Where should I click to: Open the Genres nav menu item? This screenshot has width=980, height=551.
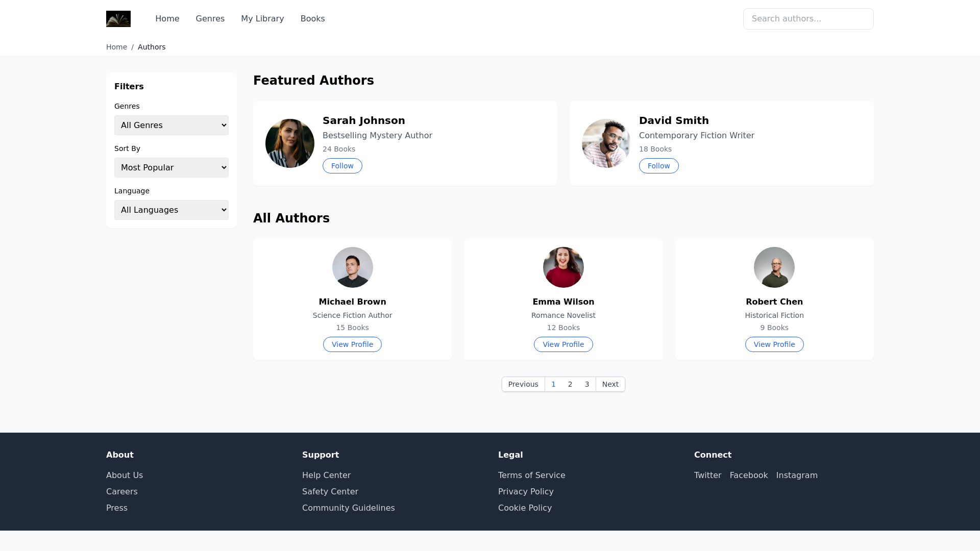[x=210, y=19]
